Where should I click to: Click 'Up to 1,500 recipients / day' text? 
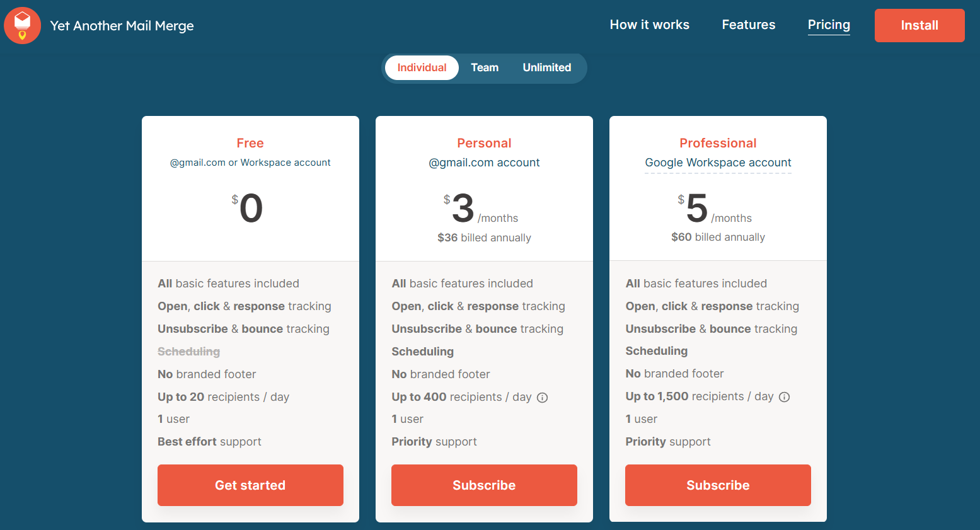[700, 396]
